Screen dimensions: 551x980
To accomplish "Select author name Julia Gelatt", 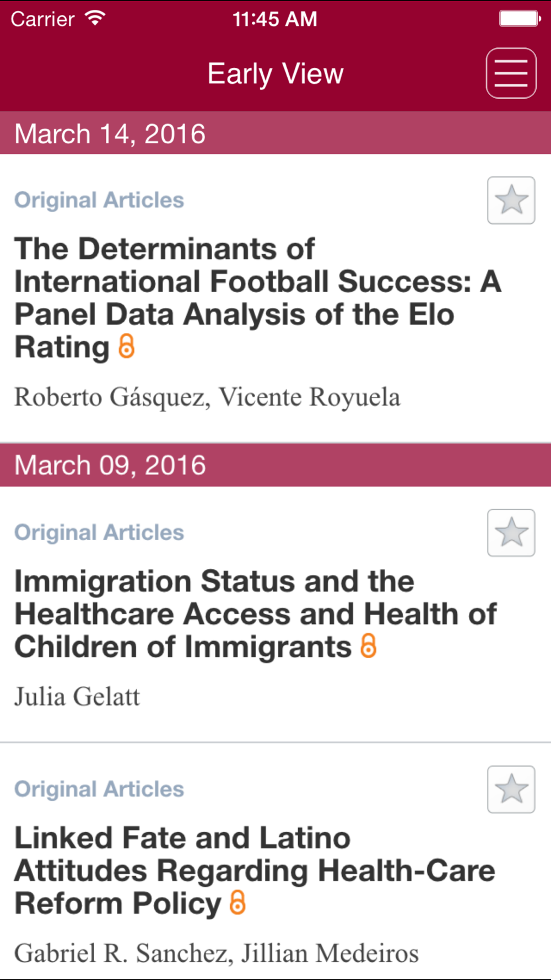I will (x=77, y=696).
